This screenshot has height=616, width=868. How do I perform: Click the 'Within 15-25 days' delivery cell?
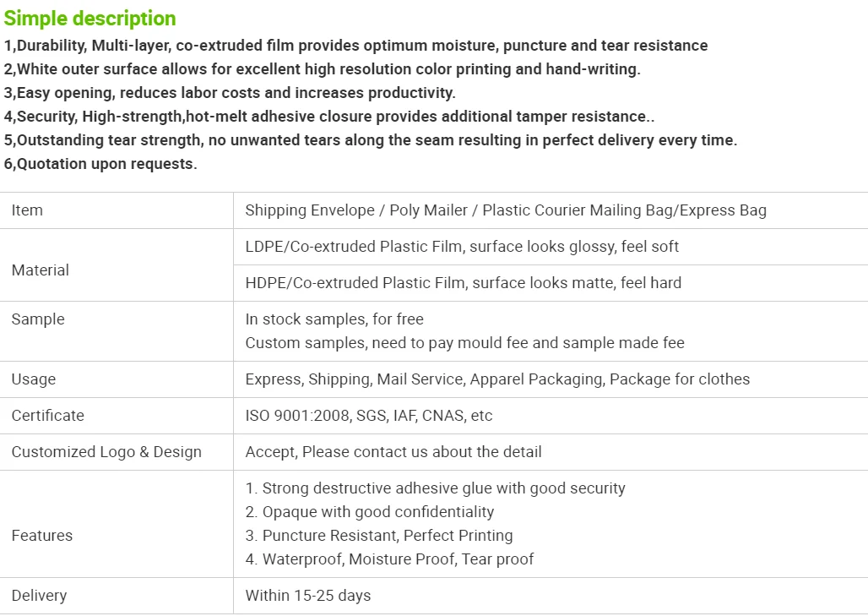point(308,596)
